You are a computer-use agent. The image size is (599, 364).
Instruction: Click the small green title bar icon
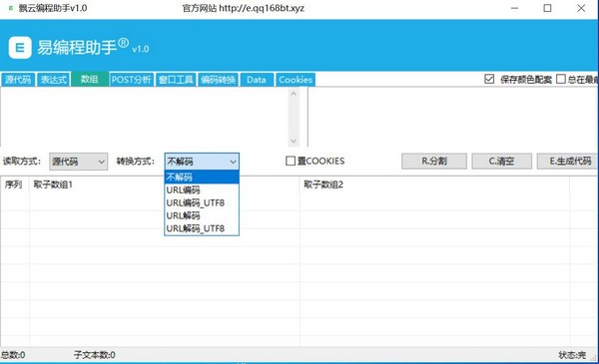pos(11,8)
